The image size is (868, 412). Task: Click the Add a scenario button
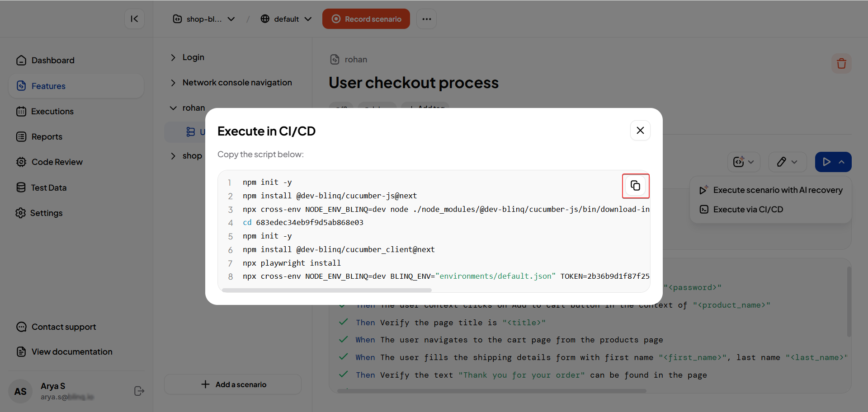[x=233, y=384]
